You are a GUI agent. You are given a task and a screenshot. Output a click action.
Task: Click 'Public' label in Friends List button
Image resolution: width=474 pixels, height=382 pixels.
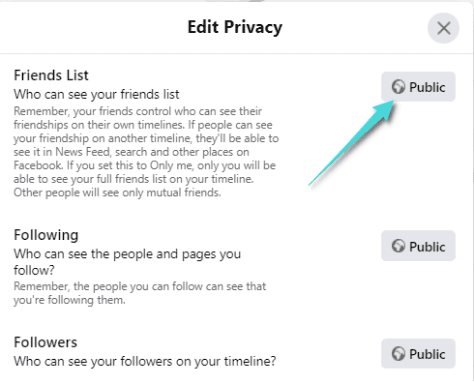tap(427, 87)
